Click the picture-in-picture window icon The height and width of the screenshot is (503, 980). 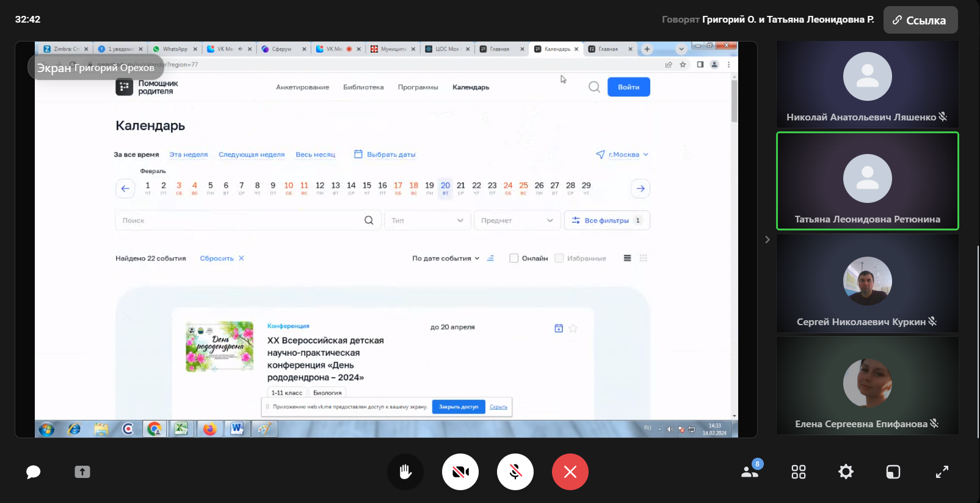893,472
